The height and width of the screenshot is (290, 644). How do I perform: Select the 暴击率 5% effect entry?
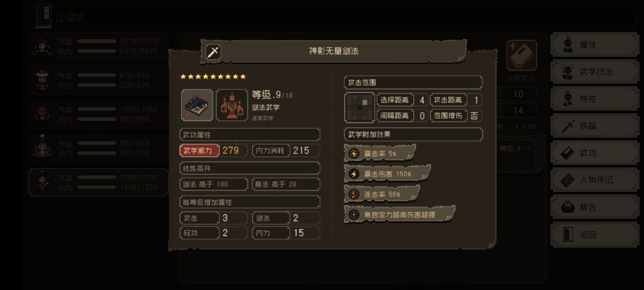pyautogui.click(x=379, y=153)
